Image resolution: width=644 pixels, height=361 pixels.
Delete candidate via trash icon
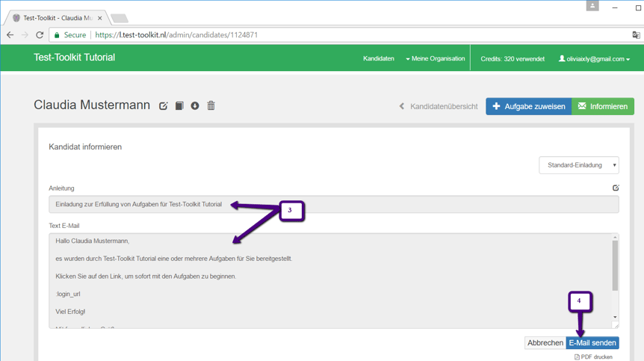(211, 105)
